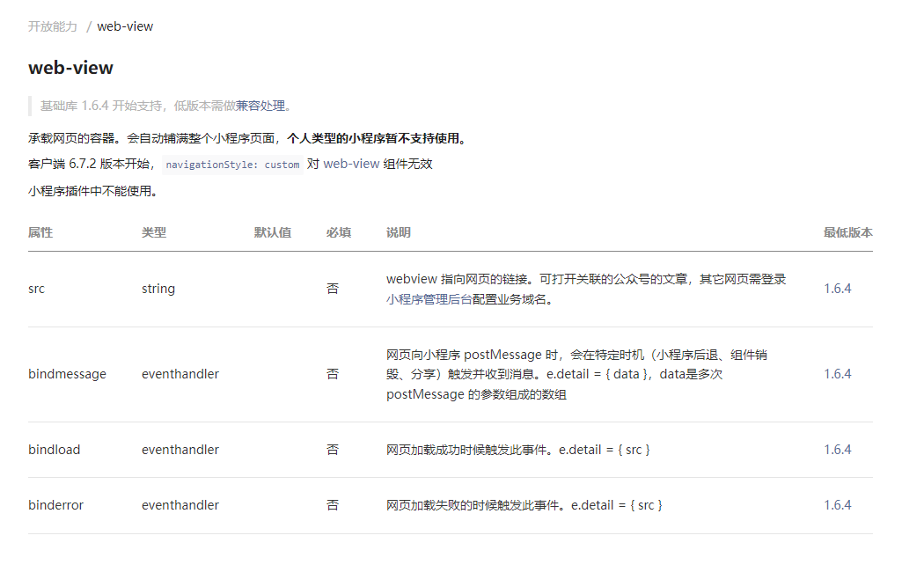Select the binderror property name

56,505
